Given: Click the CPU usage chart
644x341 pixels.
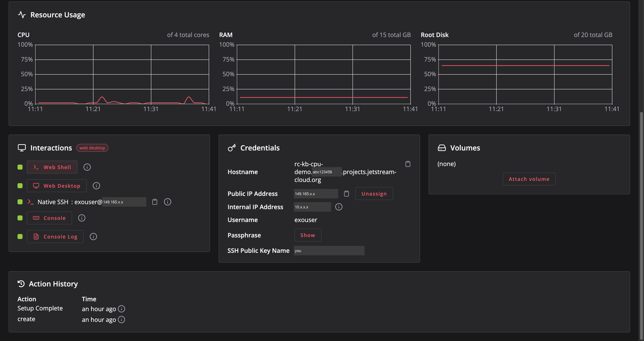Looking at the screenshot, I should pos(122,74).
